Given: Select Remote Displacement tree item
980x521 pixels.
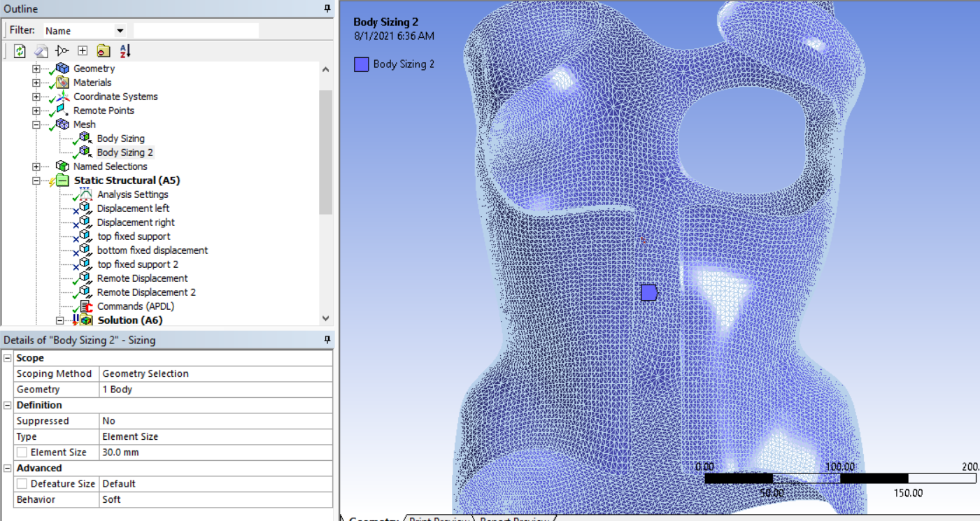Looking at the screenshot, I should (x=142, y=278).
